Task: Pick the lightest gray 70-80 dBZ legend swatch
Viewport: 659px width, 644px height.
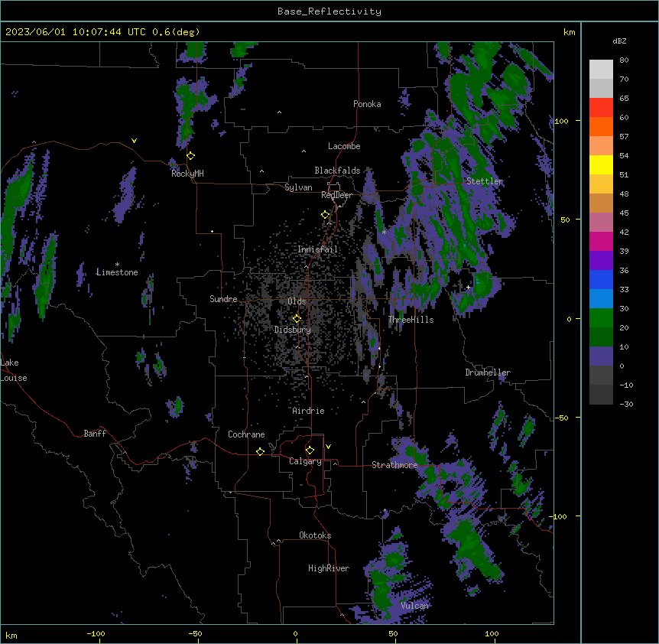Action: point(601,69)
